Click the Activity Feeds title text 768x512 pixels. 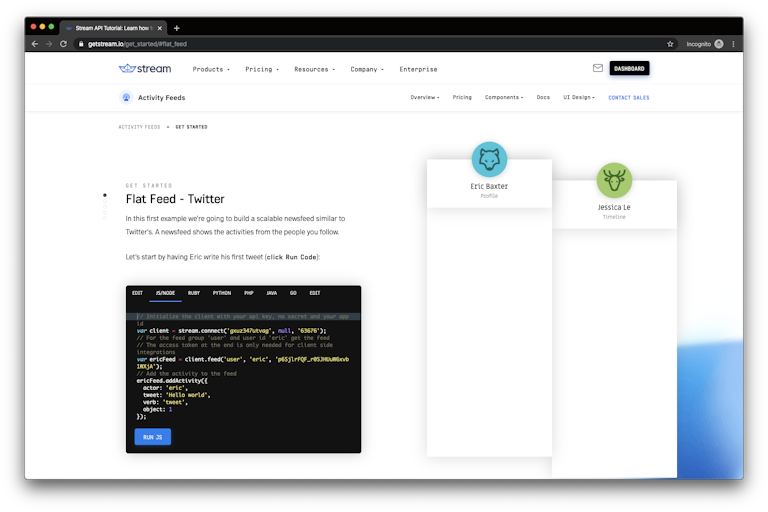click(x=161, y=98)
